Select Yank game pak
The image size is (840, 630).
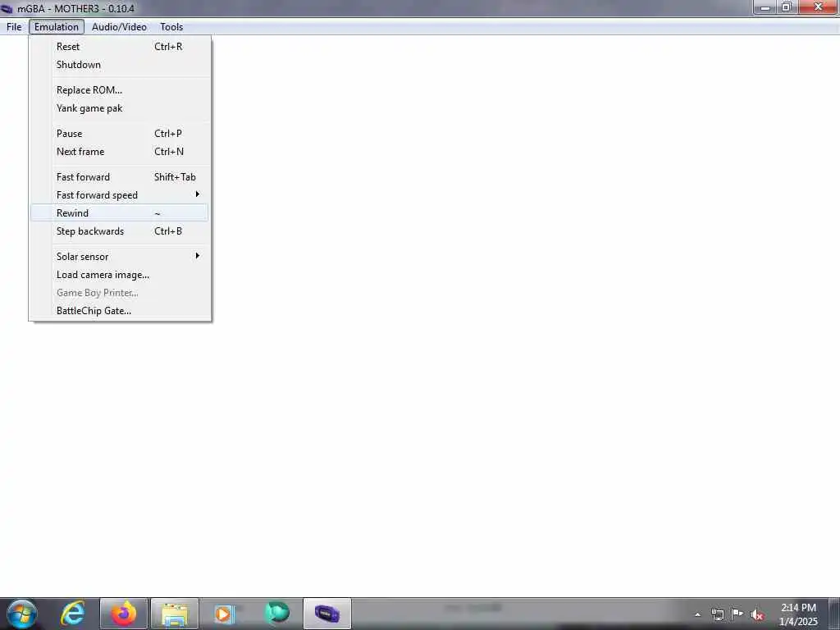point(120,108)
